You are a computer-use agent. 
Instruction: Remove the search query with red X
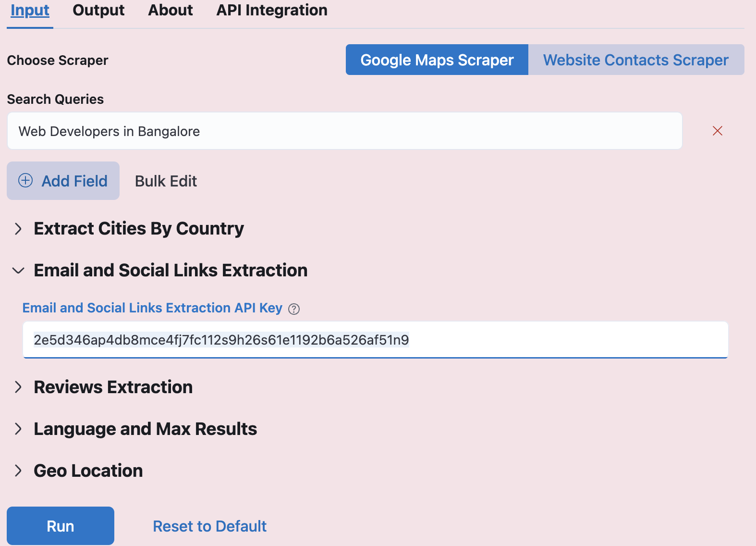[718, 131]
